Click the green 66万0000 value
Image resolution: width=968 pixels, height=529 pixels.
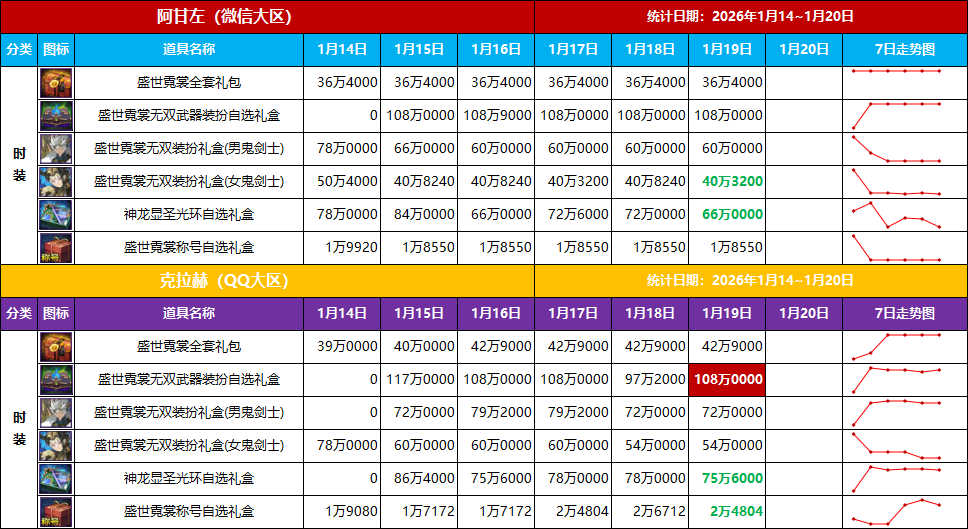coord(732,215)
